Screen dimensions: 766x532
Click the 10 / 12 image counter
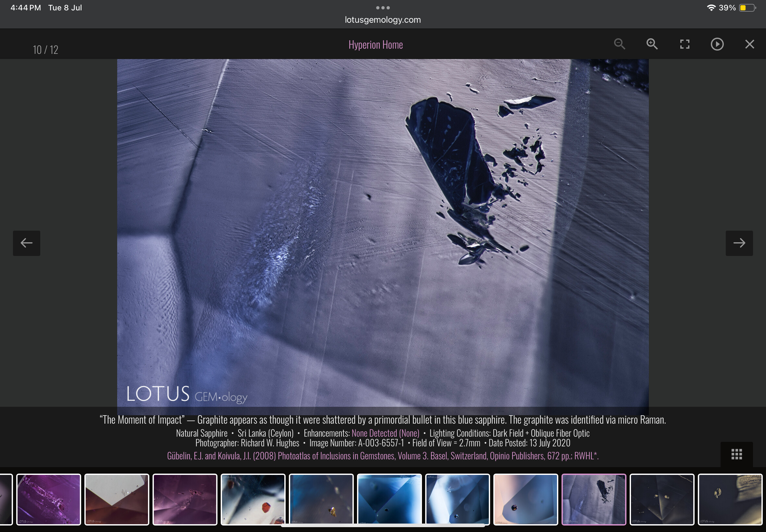click(45, 50)
